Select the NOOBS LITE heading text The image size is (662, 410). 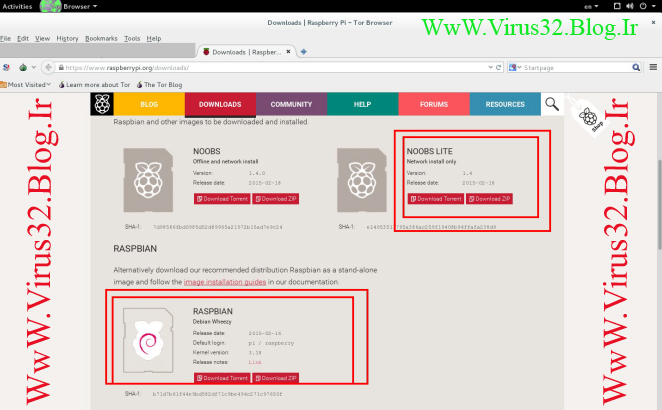coord(429,151)
